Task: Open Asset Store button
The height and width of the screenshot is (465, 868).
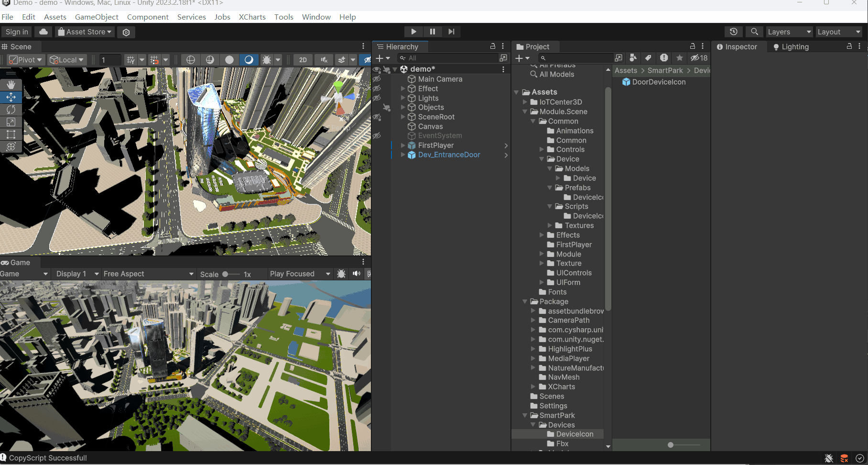Action: [x=85, y=32]
